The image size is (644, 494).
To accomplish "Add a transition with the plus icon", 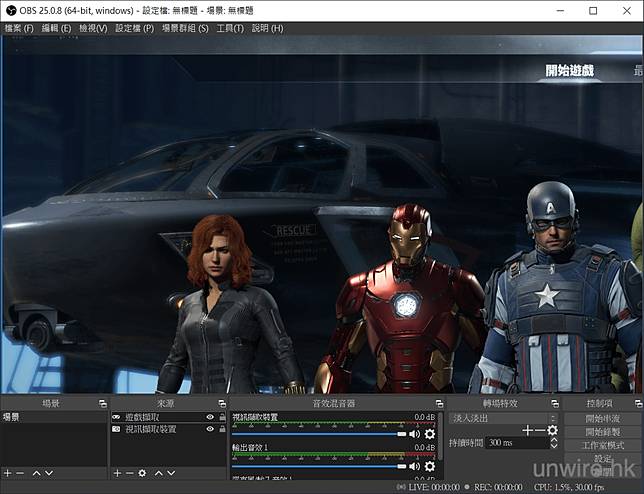I will tap(527, 430).
